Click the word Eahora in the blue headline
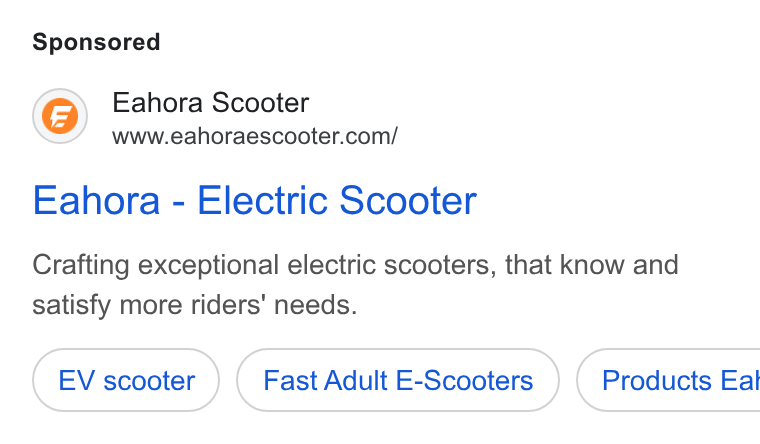760x444 pixels. (96, 201)
